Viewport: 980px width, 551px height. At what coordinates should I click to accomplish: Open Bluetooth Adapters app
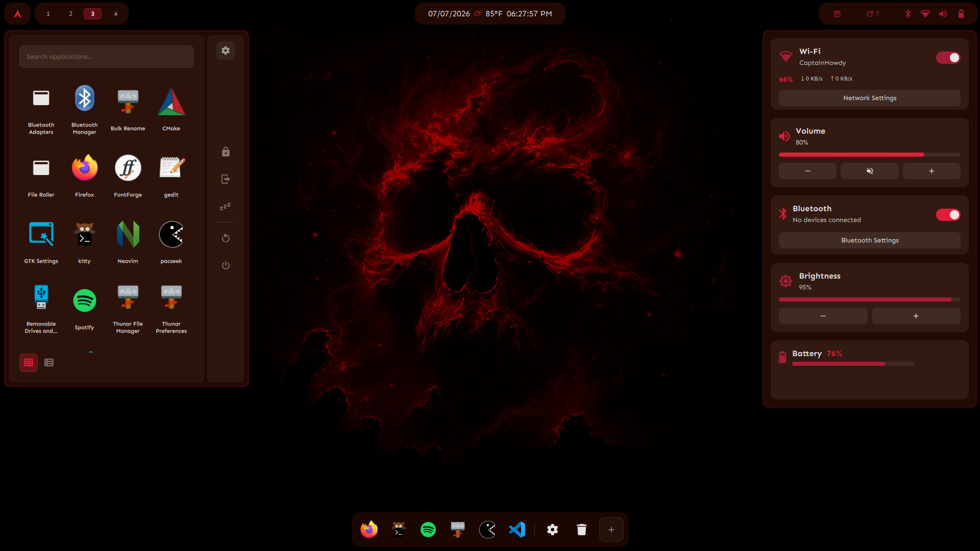pyautogui.click(x=41, y=110)
